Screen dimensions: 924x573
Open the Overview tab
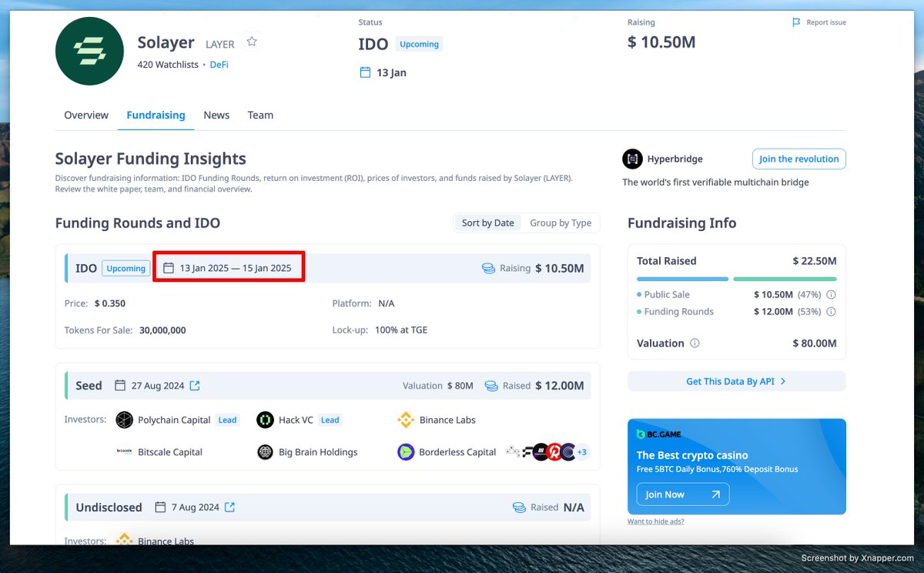pyautogui.click(x=86, y=115)
